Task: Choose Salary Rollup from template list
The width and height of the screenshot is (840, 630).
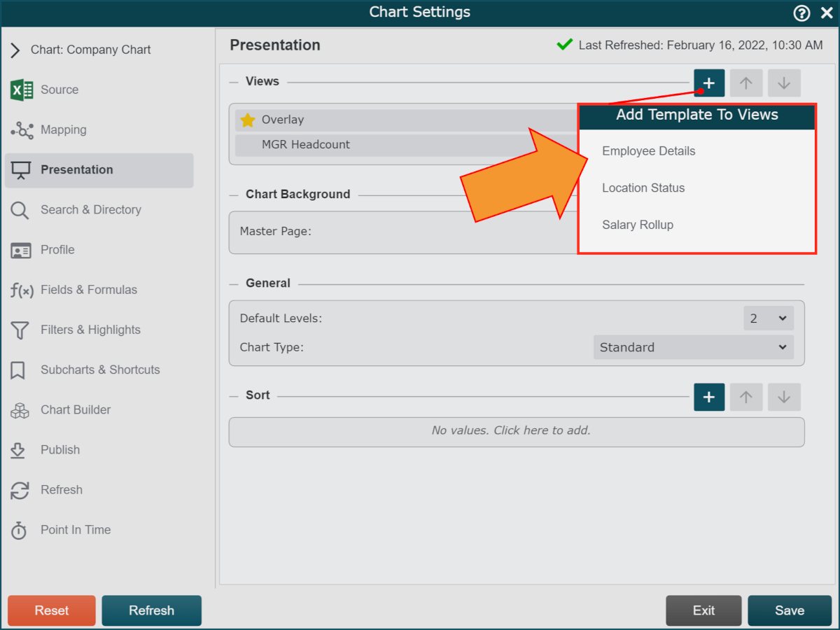Action: pyautogui.click(x=637, y=225)
